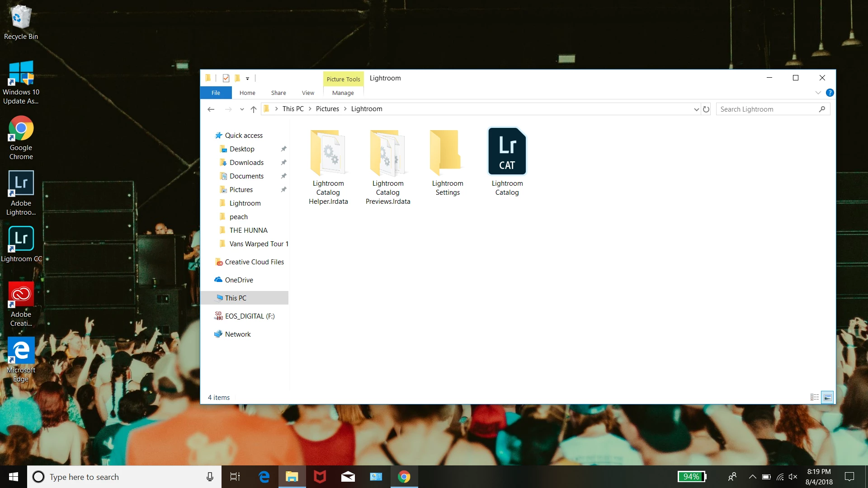This screenshot has width=868, height=488.
Task: Open the Lightroom Catalog Lr CAT file
Action: point(507,152)
